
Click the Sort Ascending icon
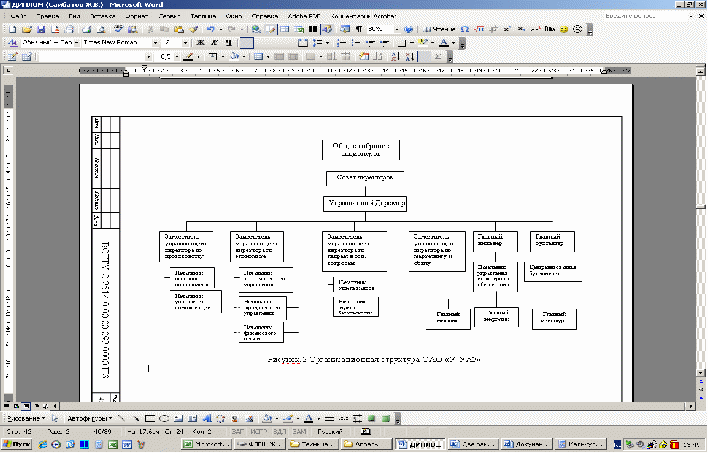[x=395, y=56]
